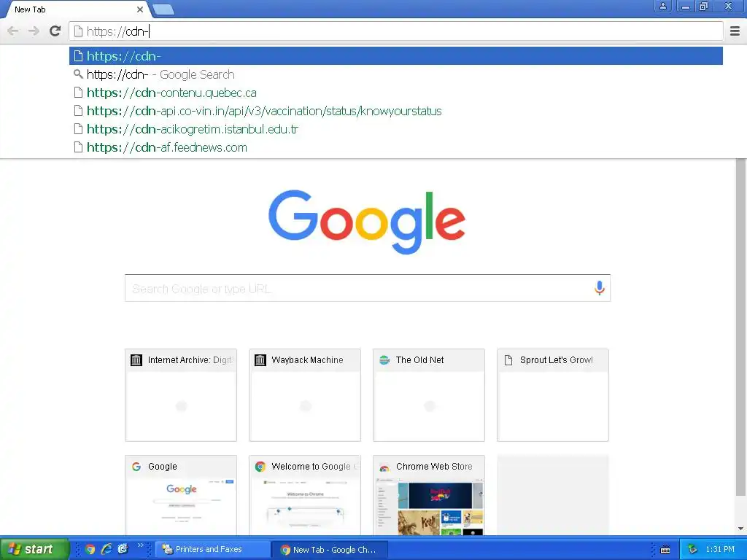Click the on-screen keyboard tray icon

point(665,550)
